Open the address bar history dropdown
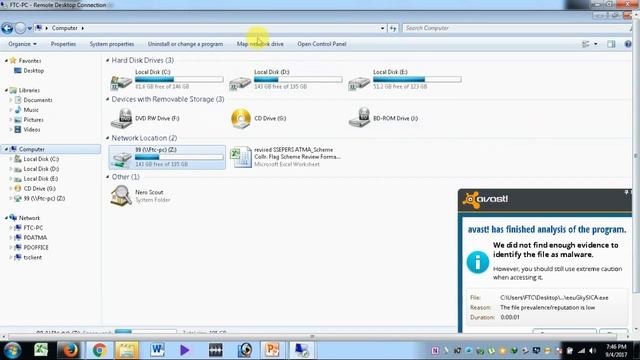 tap(382, 28)
